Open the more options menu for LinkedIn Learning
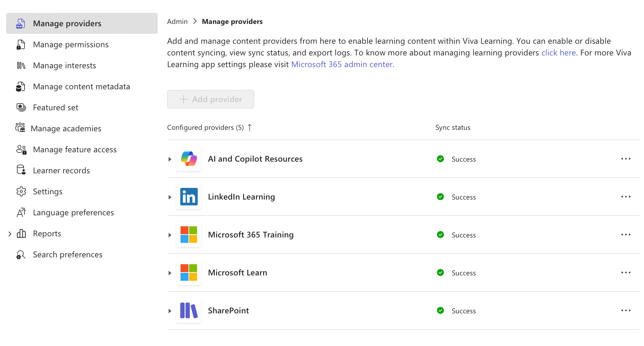This screenshot has width=644, height=346. [x=626, y=197]
